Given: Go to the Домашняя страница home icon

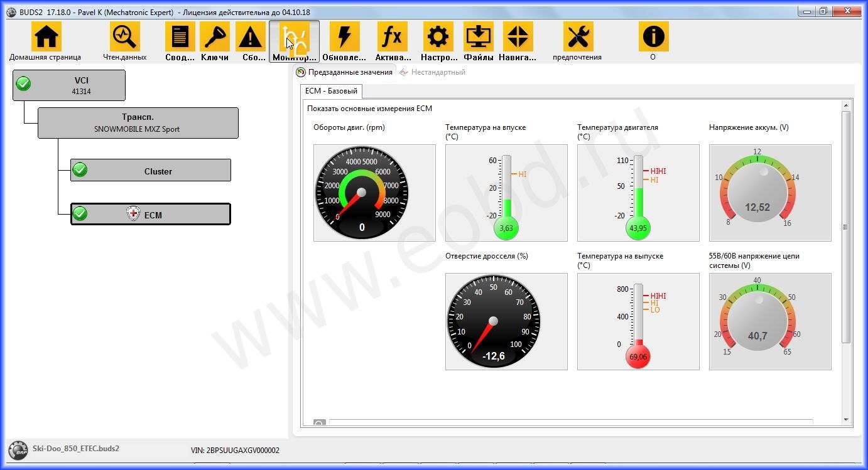Looking at the screenshot, I should (x=46, y=36).
